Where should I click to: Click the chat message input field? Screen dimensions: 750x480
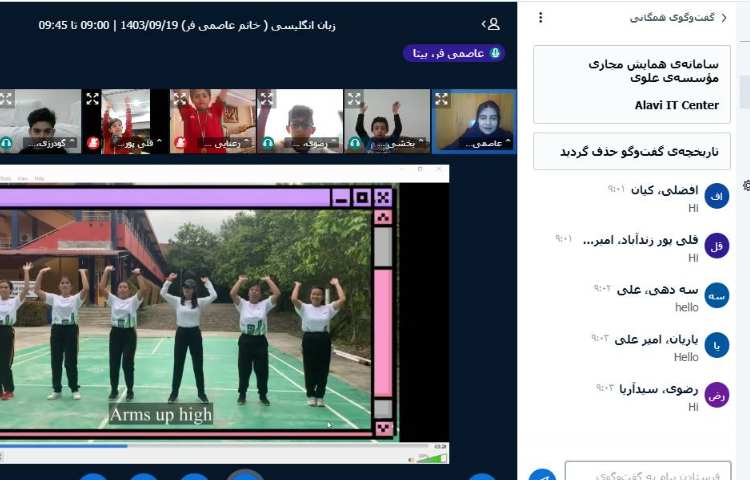coord(648,473)
